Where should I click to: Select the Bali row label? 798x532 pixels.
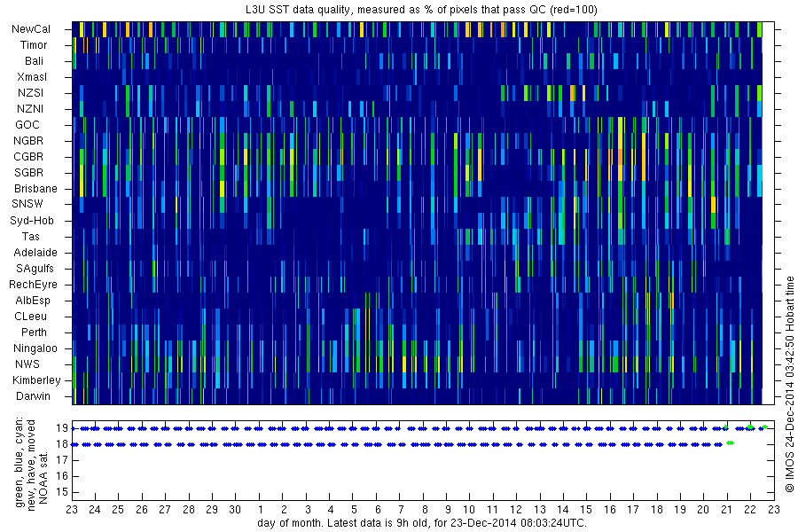pos(34,61)
